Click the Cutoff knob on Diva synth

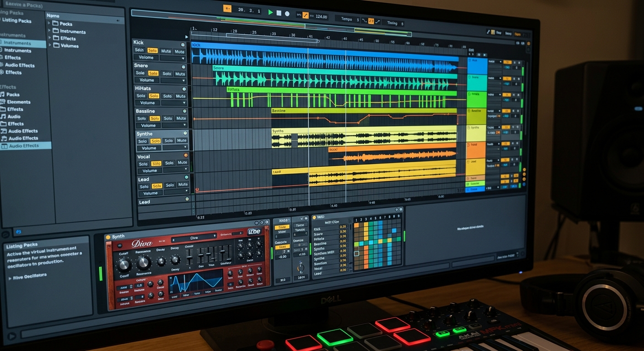click(124, 264)
